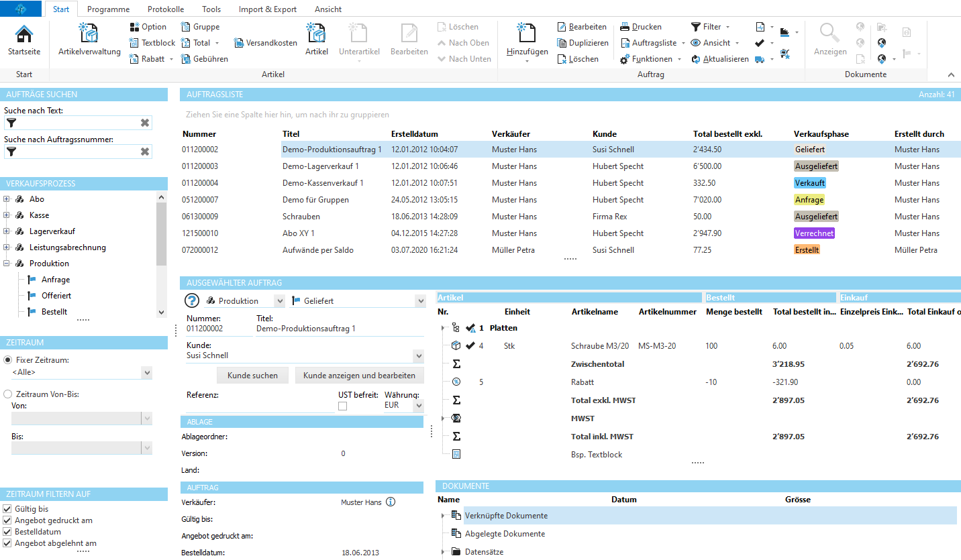
Task: Uncheck the Bestelldatum filter checkbox
Action: [x=7, y=532]
